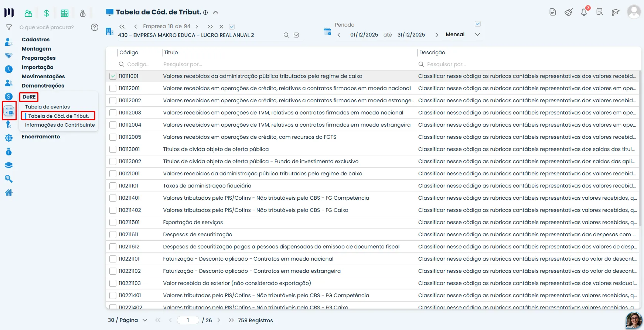Jump to first company with double arrow
644x330 pixels.
pos(122,27)
